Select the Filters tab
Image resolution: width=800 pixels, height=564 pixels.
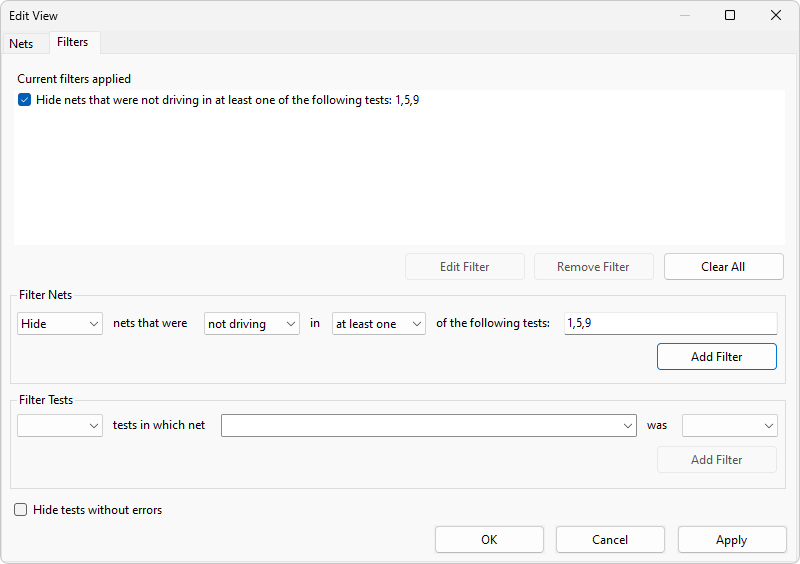point(72,42)
